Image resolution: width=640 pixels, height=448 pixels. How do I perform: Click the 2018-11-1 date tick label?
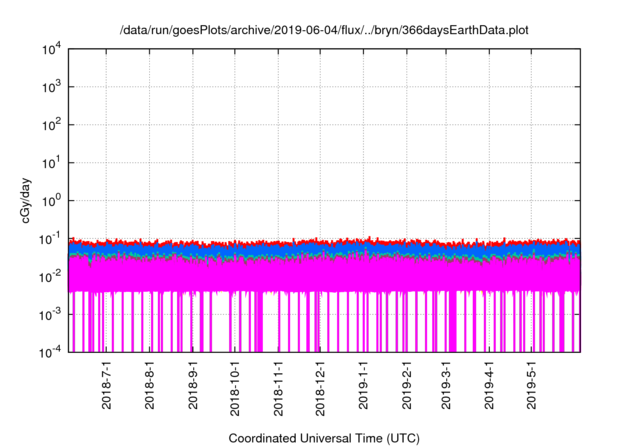tap(278, 388)
